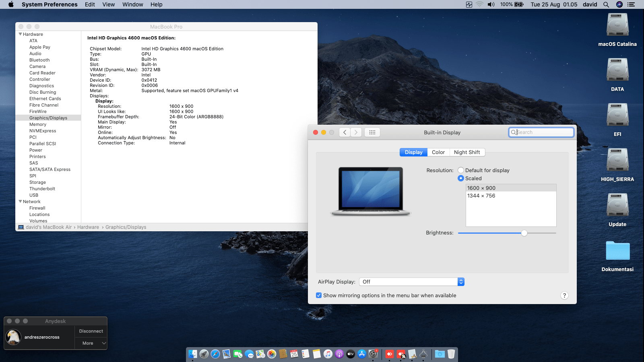Open Photos from the Dock
644x362 pixels.
(272, 354)
